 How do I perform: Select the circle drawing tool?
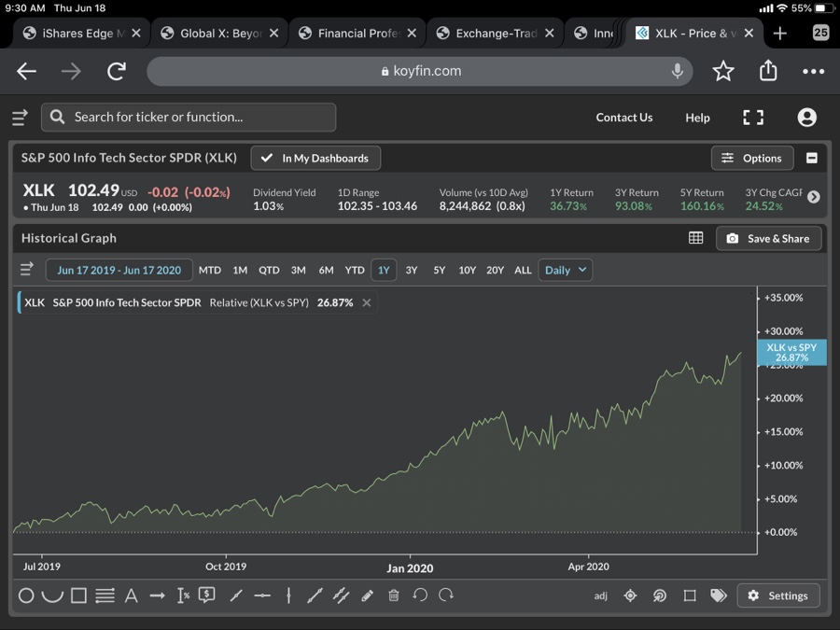26,595
